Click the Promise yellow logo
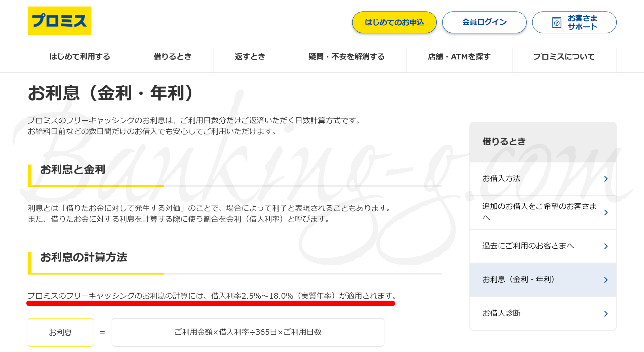Image resolution: width=644 pixels, height=352 pixels. pos(59,21)
